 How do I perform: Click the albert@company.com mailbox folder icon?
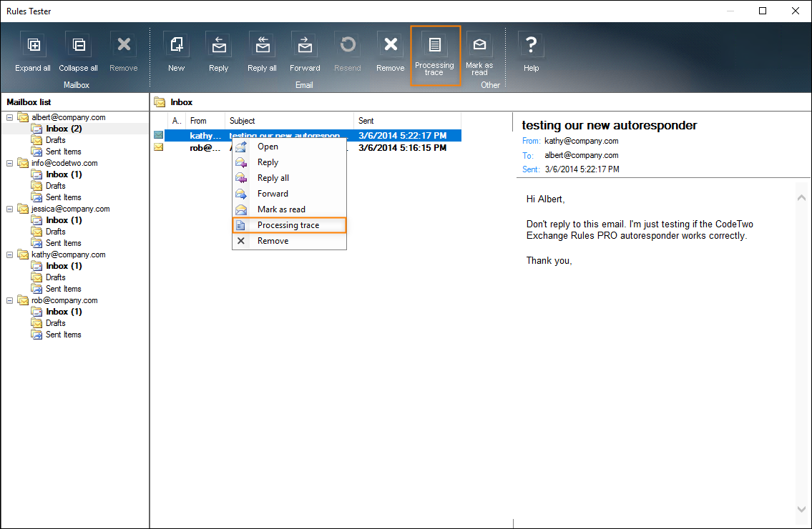pos(24,117)
